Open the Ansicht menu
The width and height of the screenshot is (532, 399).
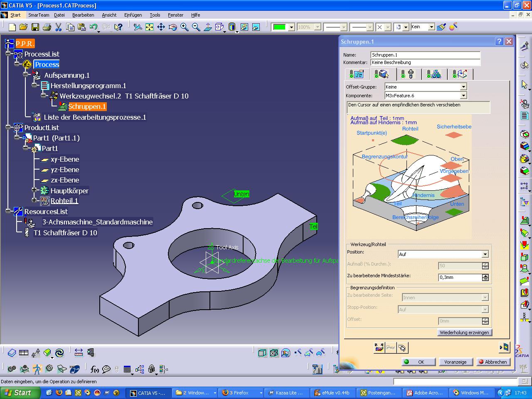[109, 15]
